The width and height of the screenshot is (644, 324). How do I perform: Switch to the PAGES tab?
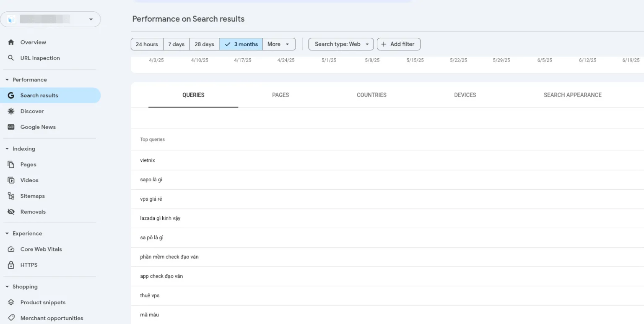(x=280, y=95)
